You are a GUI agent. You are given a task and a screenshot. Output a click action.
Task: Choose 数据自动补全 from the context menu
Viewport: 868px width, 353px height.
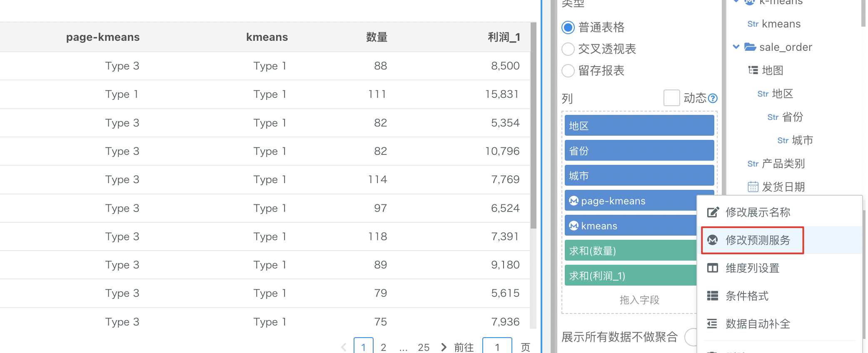click(780, 324)
